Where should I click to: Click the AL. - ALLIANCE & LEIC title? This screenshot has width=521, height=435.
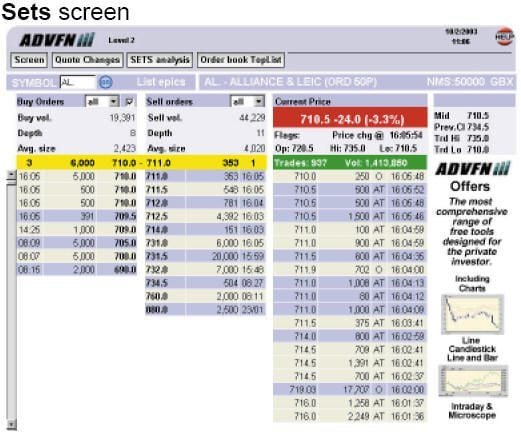[x=290, y=82]
